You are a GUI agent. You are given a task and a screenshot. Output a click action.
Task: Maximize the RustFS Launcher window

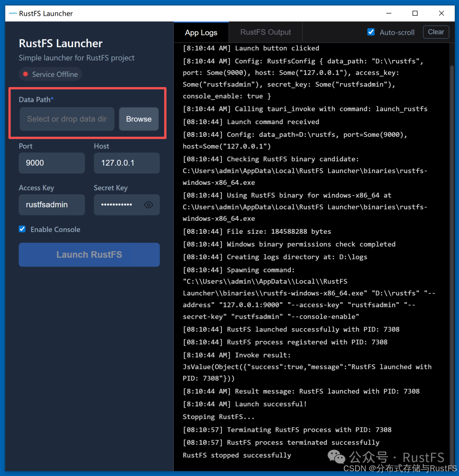(415, 13)
